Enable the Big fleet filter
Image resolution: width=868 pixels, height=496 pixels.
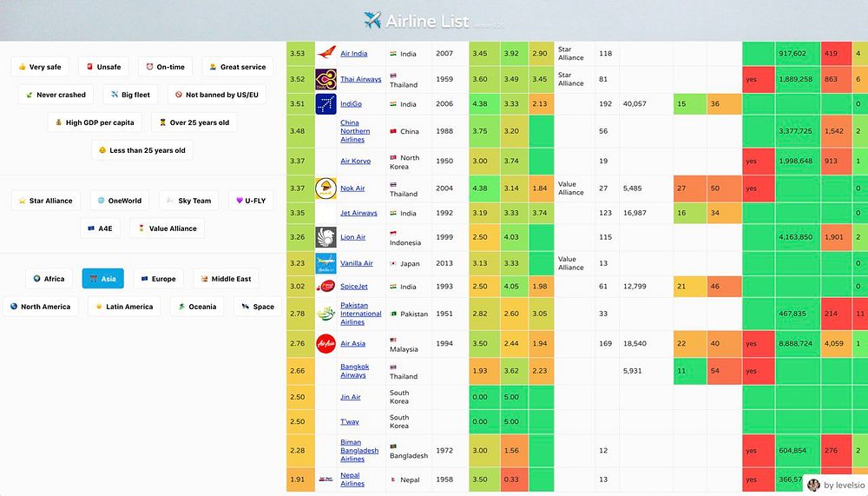[x=130, y=94]
